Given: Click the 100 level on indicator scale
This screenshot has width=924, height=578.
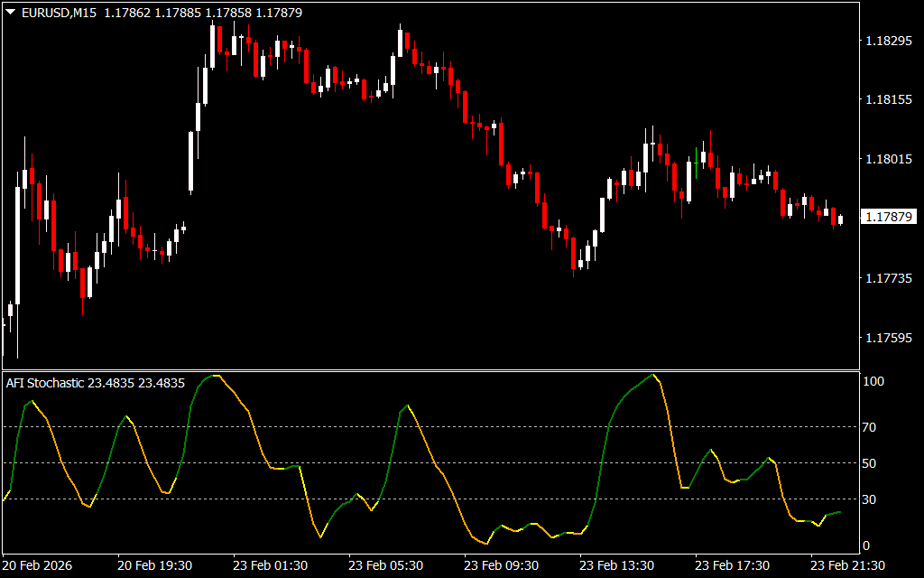Looking at the screenshot, I should point(875,382).
